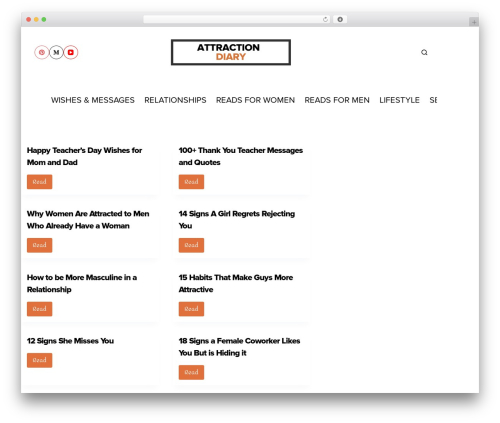Open 100+ Thank You Teacher Messages article
Image resolution: width=500 pixels, height=423 pixels.
(x=241, y=156)
